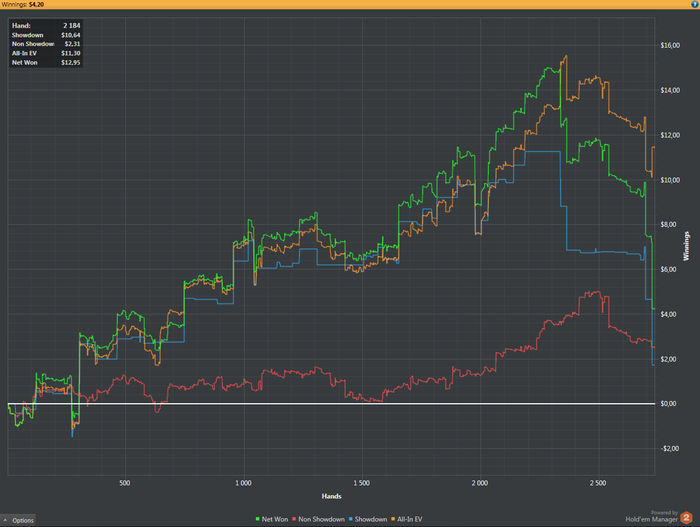The image size is (700, 527).
Task: Click the $8,00 y-axis label
Action: click(670, 224)
